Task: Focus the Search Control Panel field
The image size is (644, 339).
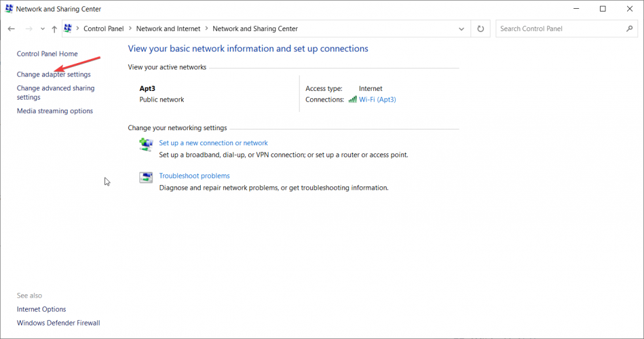Action: click(x=560, y=29)
